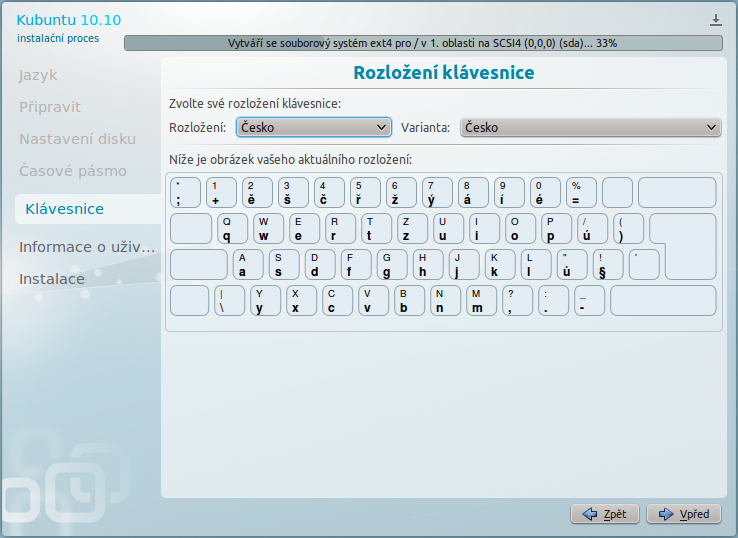Select the Klávesnice step in sidebar
The height and width of the screenshot is (538, 738).
[88, 209]
